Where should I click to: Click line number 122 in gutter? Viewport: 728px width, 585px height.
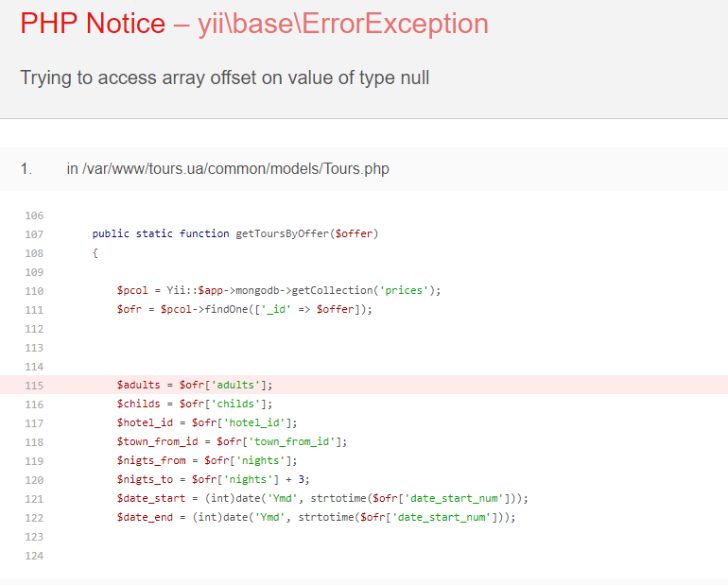[x=34, y=517]
